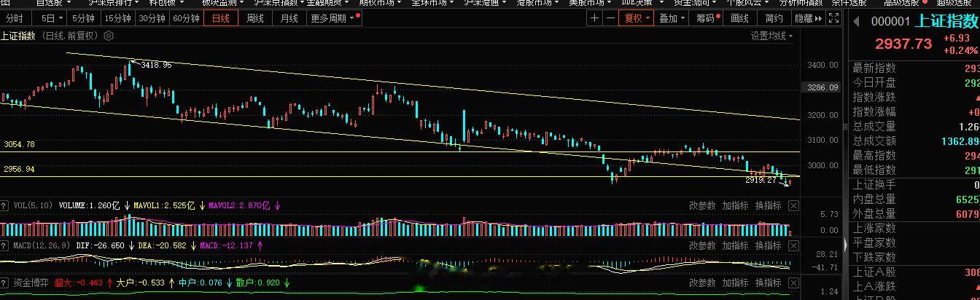Toggle the 简约 simple mode

774,18
